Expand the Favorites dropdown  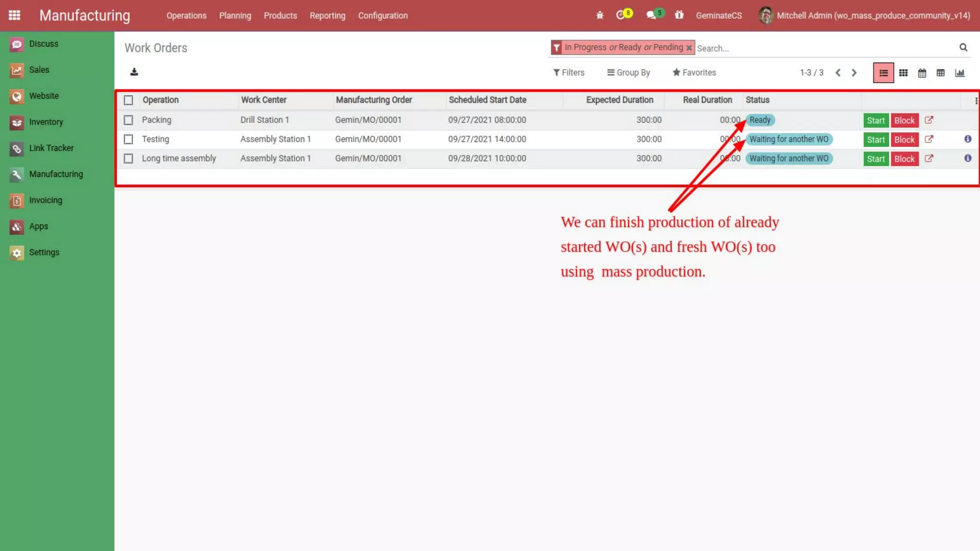click(x=694, y=73)
